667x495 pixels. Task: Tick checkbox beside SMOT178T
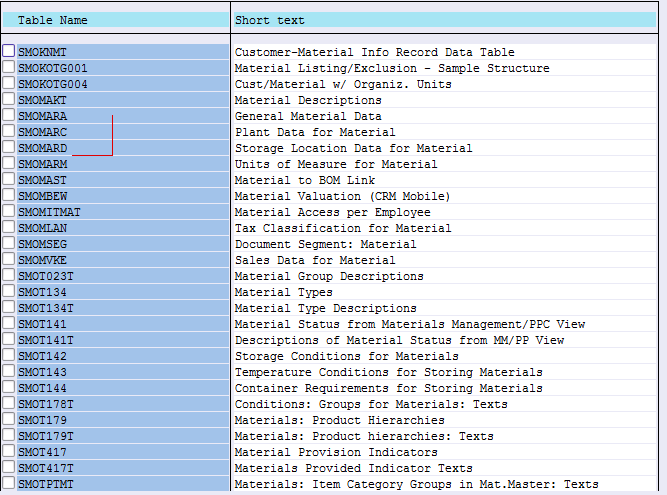(x=9, y=403)
